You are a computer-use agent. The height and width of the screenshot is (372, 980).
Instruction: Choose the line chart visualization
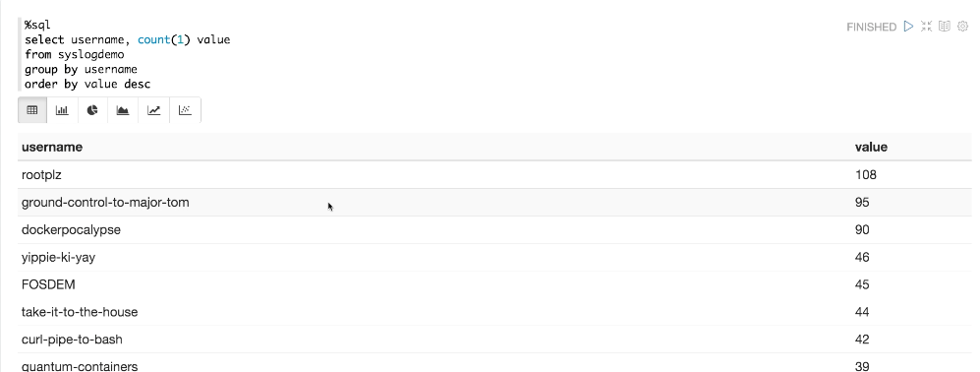(153, 110)
